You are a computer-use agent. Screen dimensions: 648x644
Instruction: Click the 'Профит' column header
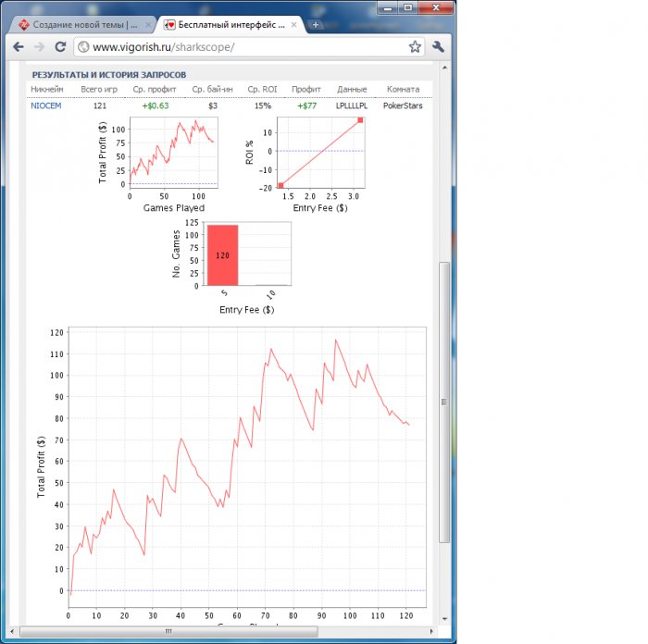point(306,89)
